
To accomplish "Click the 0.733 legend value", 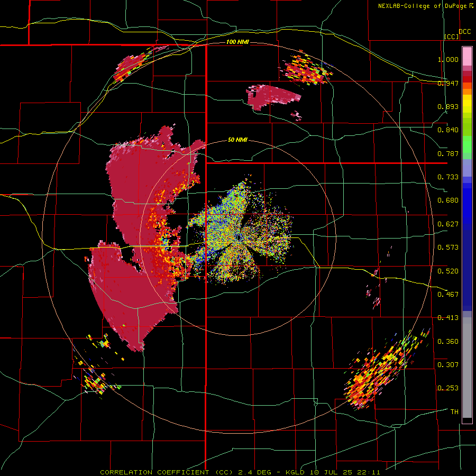I will (x=448, y=177).
